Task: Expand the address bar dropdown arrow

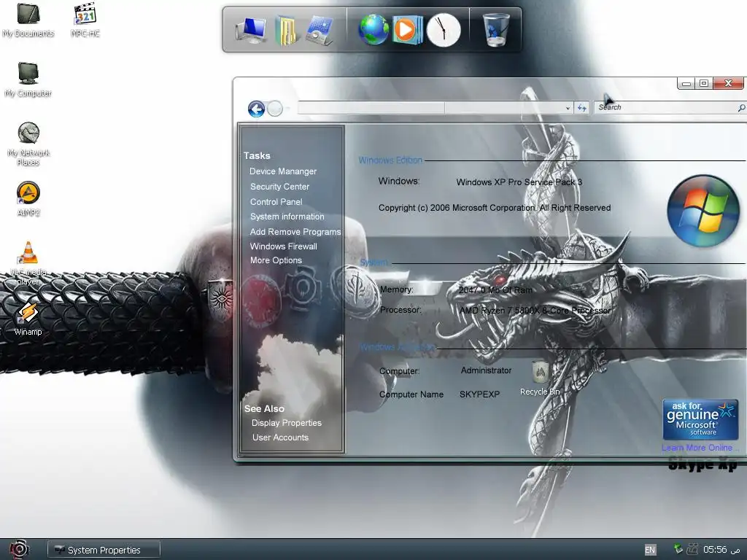Action: (x=568, y=108)
